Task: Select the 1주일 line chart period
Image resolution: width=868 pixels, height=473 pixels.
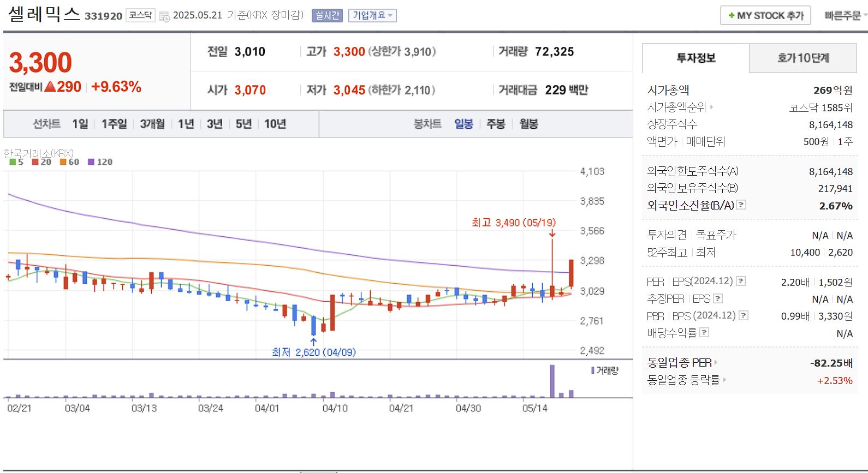Action: 114,124
